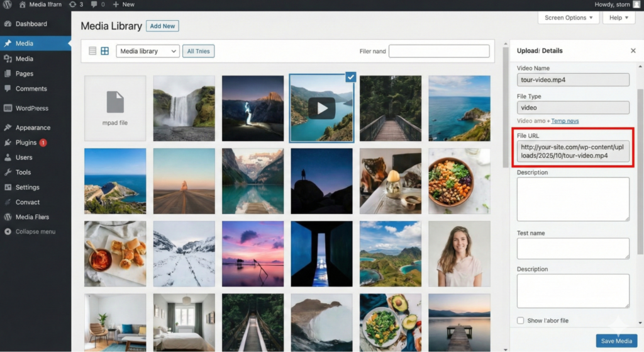
Task: Open Appearance menu in sidebar
Action: (x=33, y=127)
